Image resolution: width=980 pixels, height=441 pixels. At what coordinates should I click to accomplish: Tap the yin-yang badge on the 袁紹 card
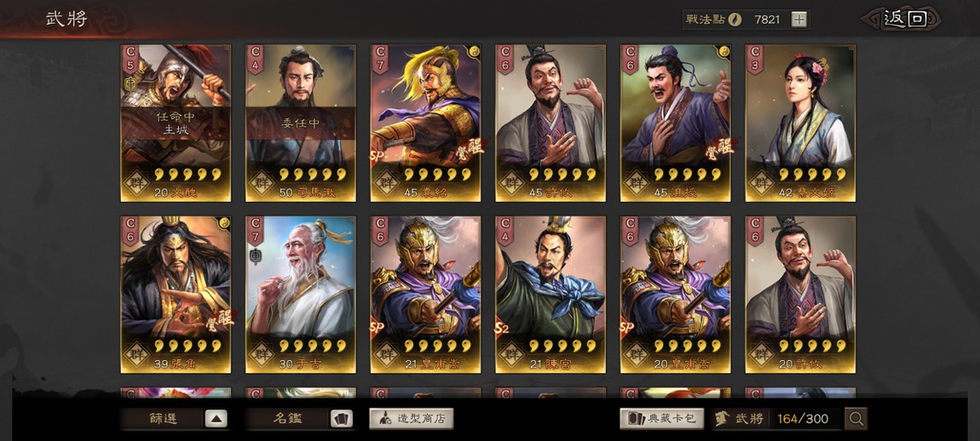tap(474, 50)
